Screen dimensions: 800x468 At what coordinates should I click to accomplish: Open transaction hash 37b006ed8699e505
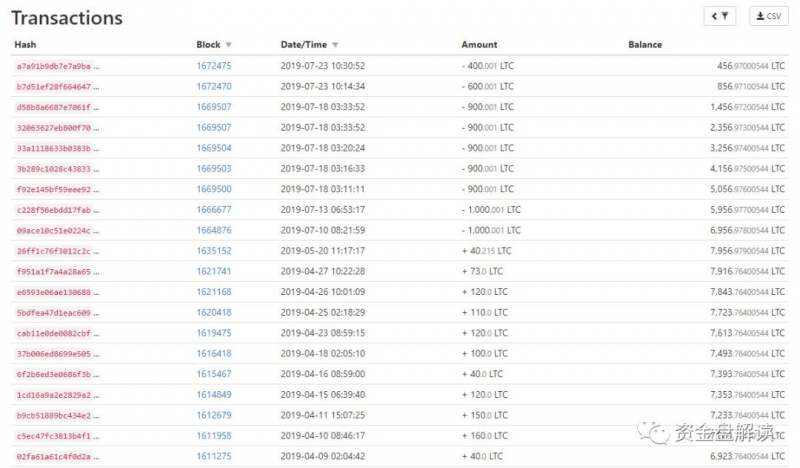[x=54, y=354]
